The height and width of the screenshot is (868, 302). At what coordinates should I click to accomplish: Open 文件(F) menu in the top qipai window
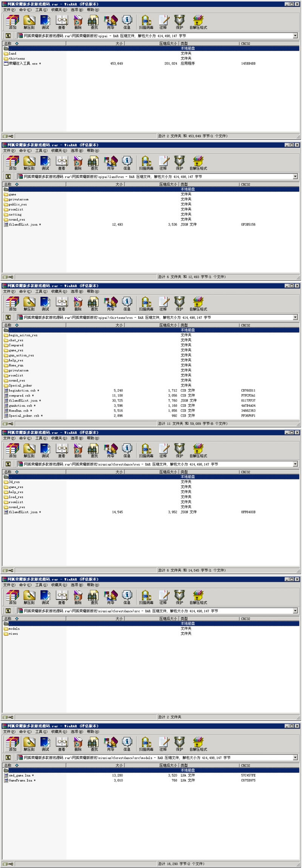pos(9,10)
